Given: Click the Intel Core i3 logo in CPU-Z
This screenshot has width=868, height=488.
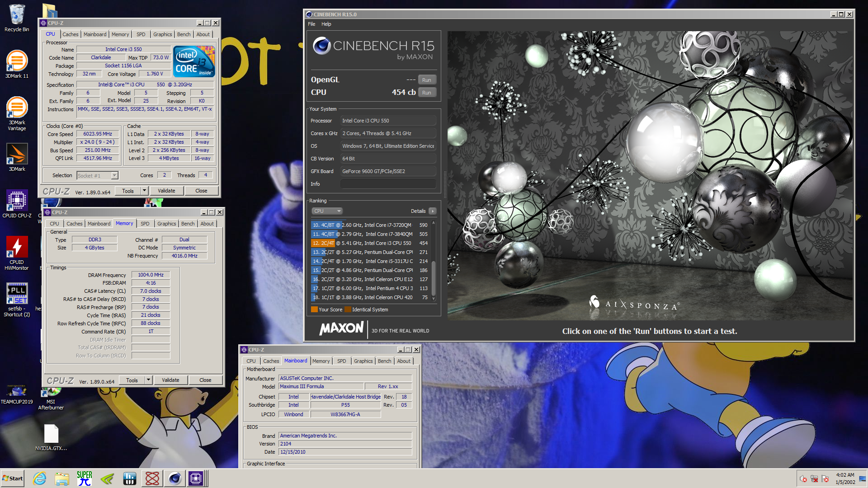Looking at the screenshot, I should click(x=194, y=61).
